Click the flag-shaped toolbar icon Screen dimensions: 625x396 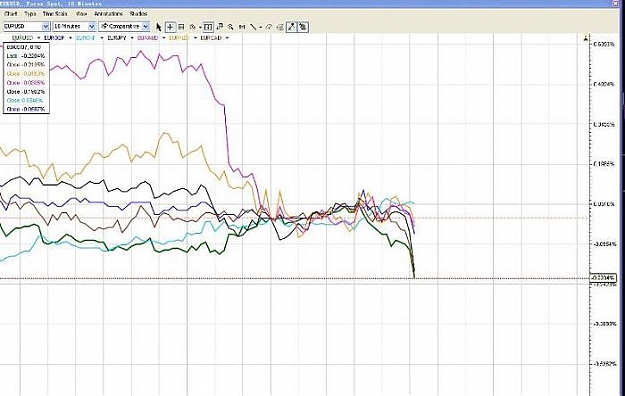pyautogui.click(x=220, y=27)
